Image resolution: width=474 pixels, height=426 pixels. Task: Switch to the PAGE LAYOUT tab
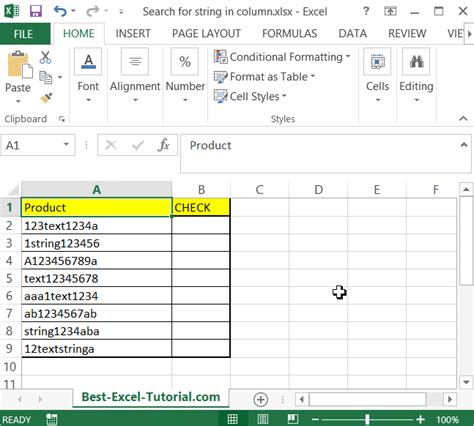click(206, 34)
